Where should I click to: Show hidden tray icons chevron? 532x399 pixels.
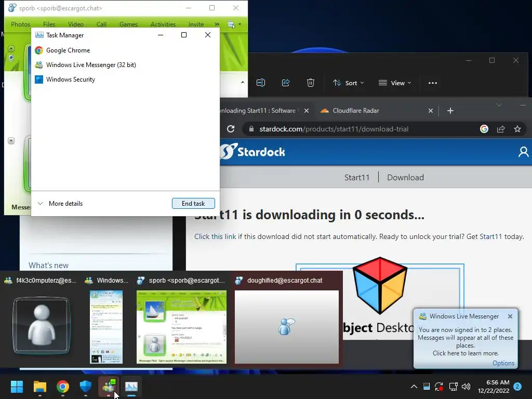(x=414, y=387)
